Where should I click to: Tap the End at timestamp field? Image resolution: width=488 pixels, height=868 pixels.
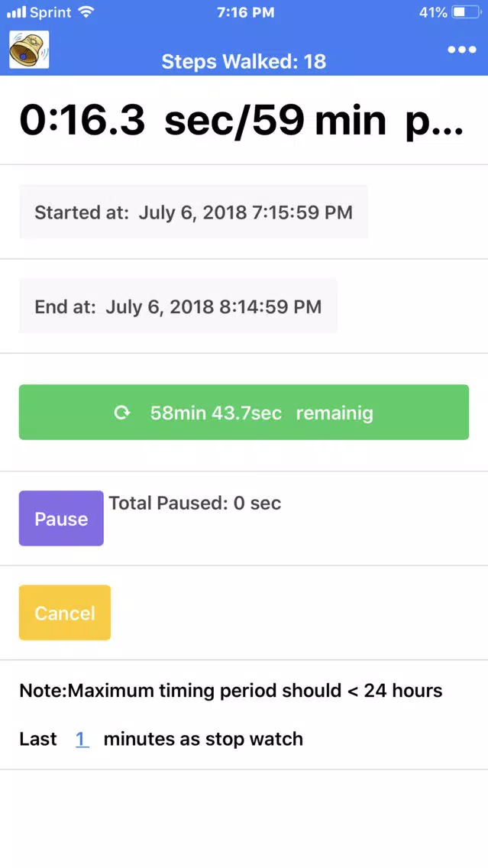(178, 306)
